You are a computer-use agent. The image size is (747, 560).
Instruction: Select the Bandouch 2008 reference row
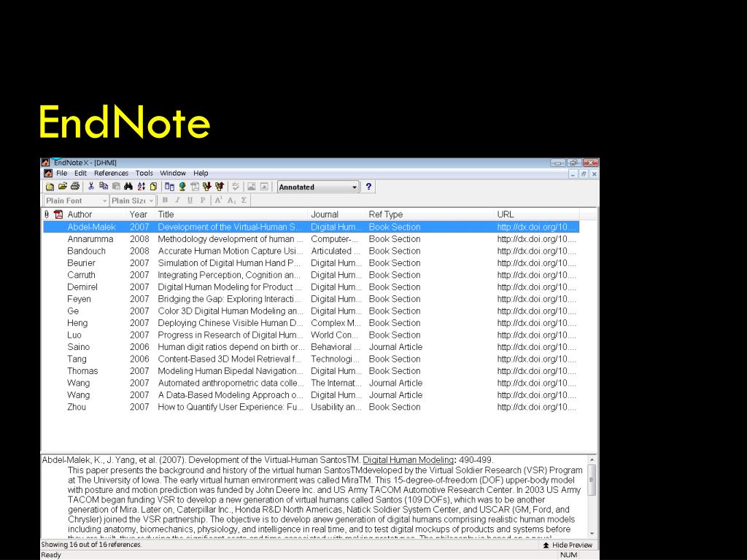pyautogui.click(x=311, y=251)
